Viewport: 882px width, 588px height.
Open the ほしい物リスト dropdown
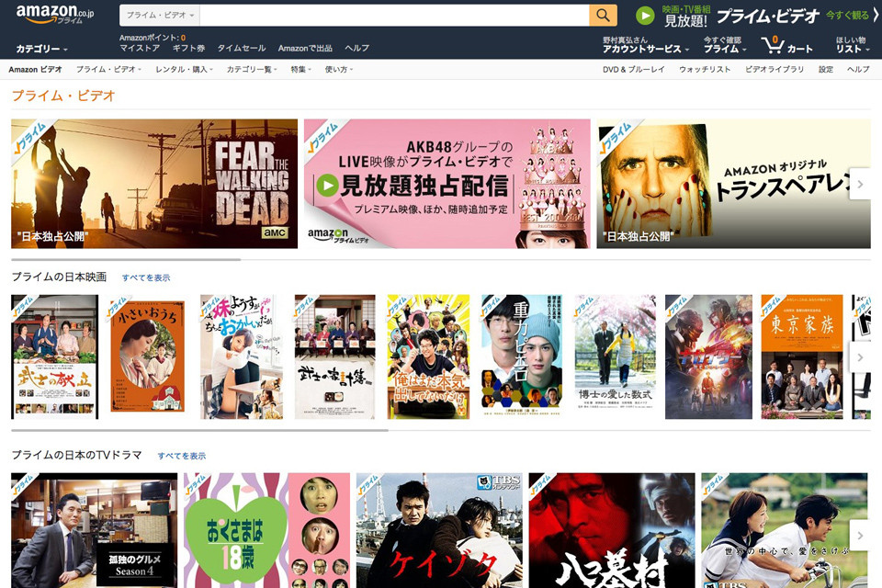pos(851,46)
